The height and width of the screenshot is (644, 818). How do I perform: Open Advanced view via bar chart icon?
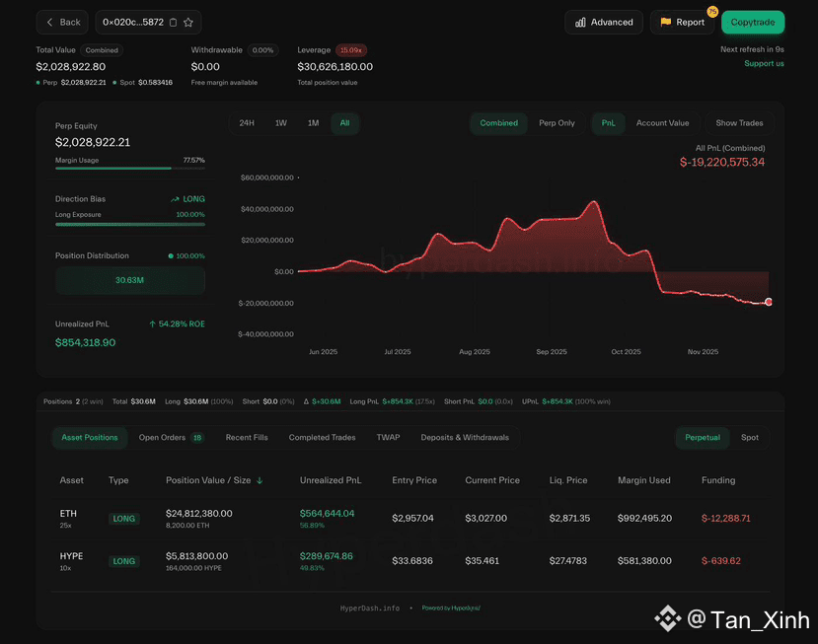[x=580, y=23]
